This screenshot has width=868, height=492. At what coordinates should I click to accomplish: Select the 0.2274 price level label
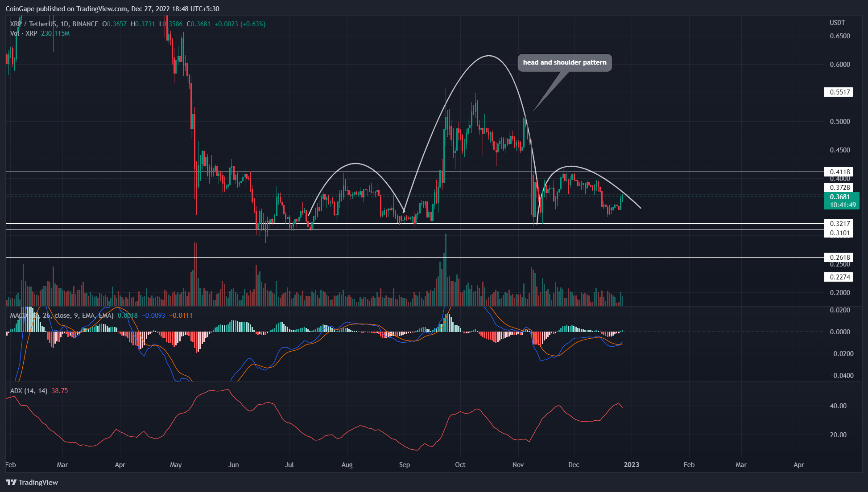839,277
